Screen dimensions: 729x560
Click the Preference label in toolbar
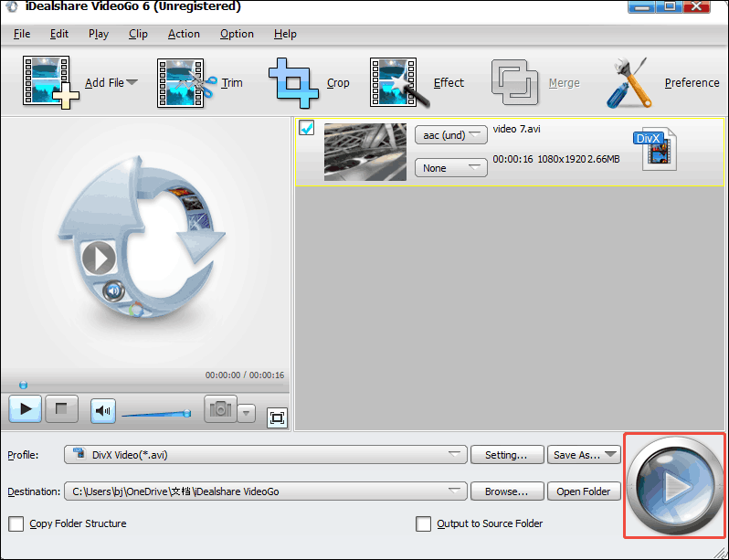[x=692, y=83]
